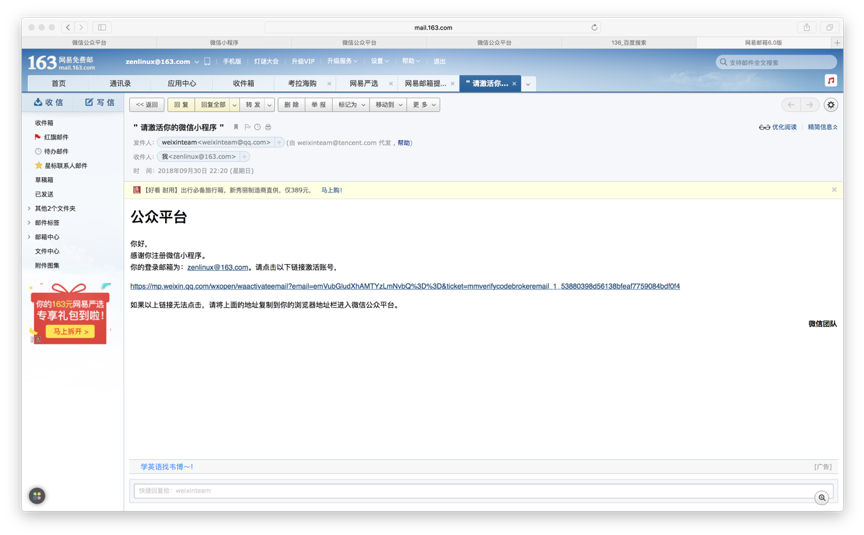864x535 pixels.
Task: Click the print icon beside the email subject
Action: 268,127
